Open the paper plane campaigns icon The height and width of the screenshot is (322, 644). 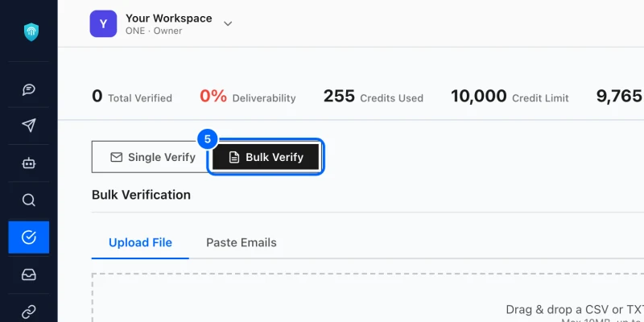[x=29, y=126]
